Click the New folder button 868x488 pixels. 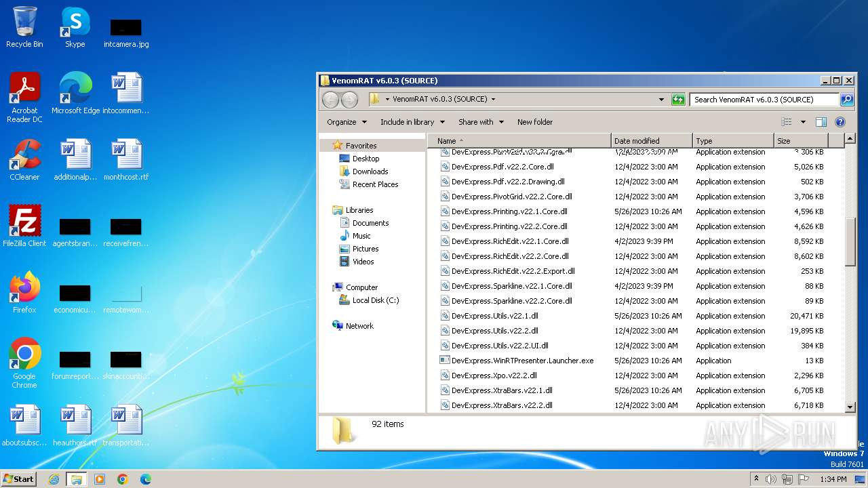pyautogui.click(x=535, y=122)
